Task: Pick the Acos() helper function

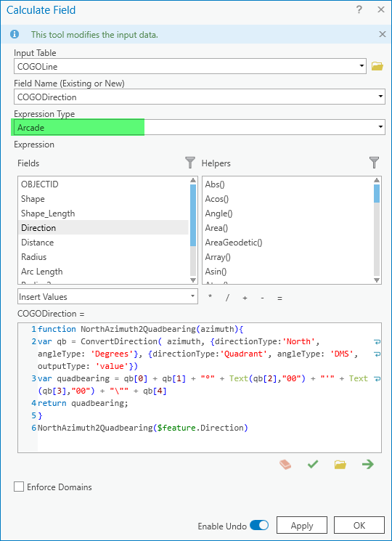Action: 217,199
